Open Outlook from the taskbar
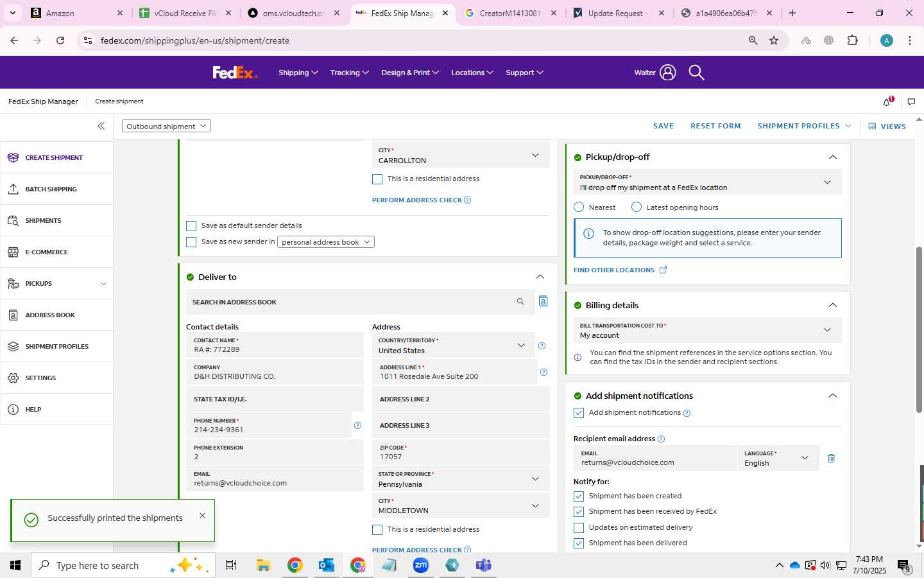 [x=327, y=565]
